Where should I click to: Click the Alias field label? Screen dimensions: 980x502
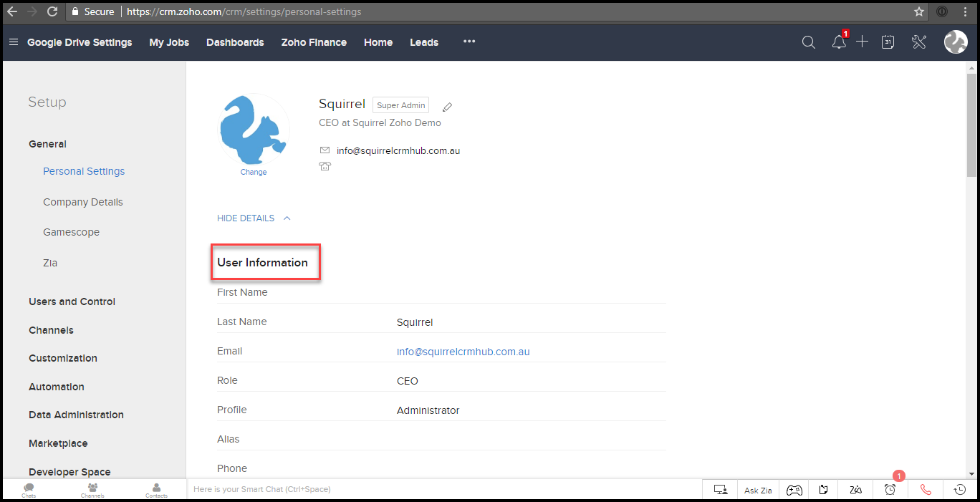point(229,439)
